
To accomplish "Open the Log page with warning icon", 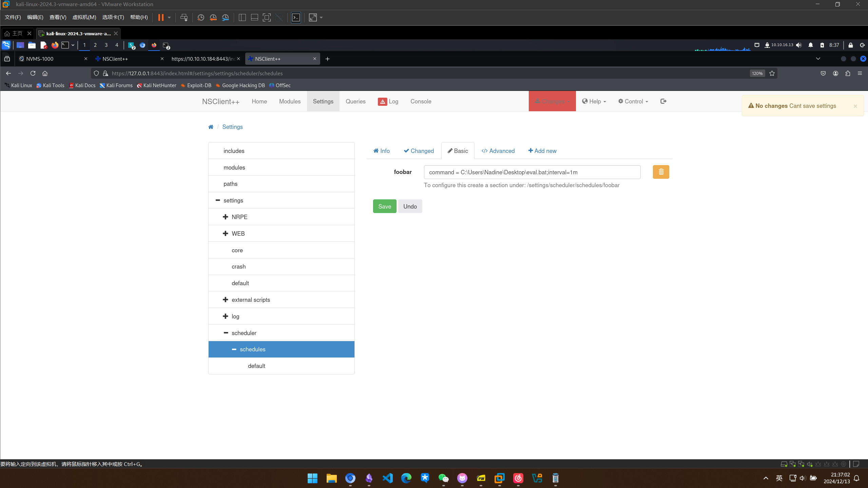I will [x=388, y=101].
